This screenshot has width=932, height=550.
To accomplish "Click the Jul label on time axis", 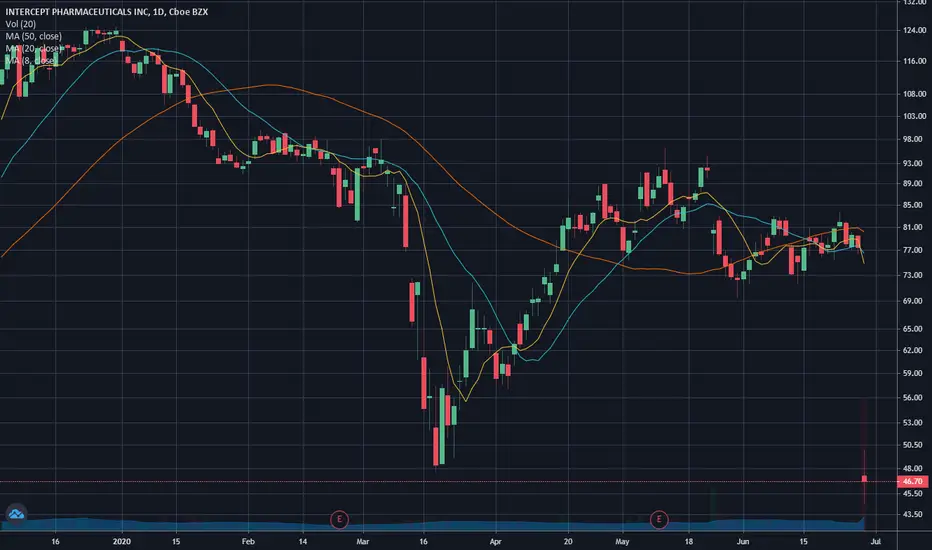I will (875, 541).
